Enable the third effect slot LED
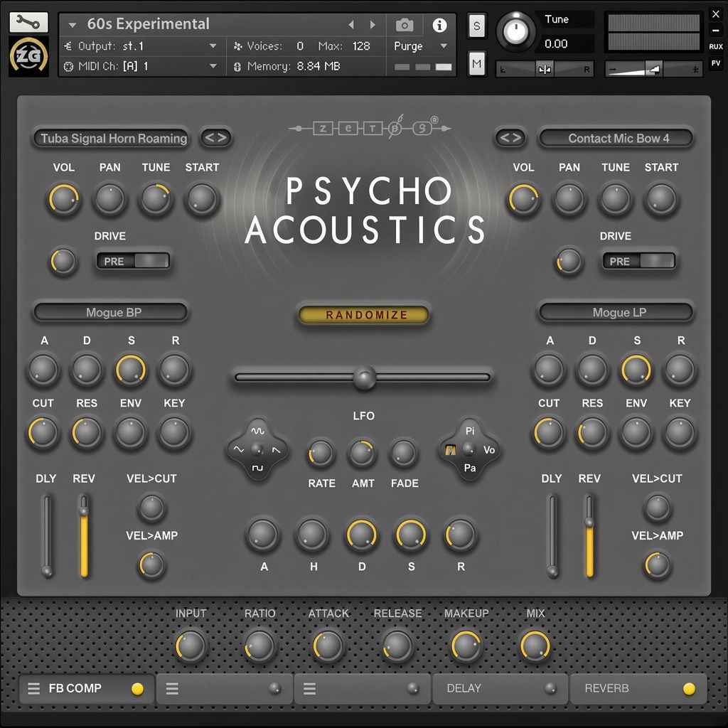The height and width of the screenshot is (728, 728). pos(413,688)
